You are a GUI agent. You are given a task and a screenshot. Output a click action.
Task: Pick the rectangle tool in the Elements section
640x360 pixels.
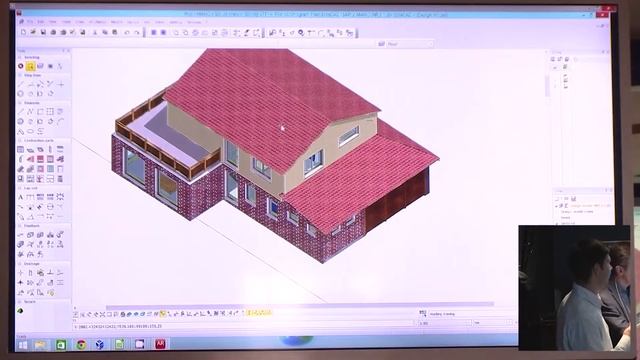40,111
